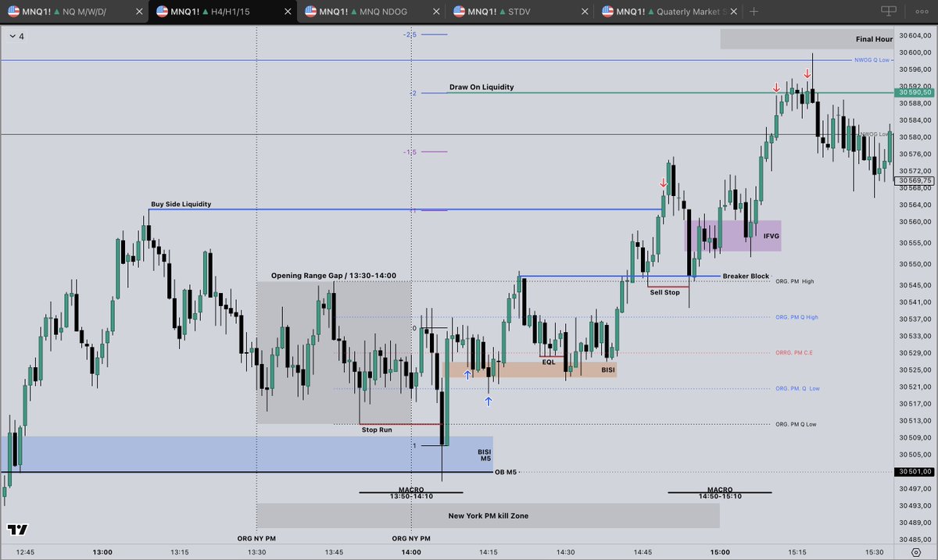Select the Stop Run label
The height and width of the screenshot is (560, 938).
(377, 430)
